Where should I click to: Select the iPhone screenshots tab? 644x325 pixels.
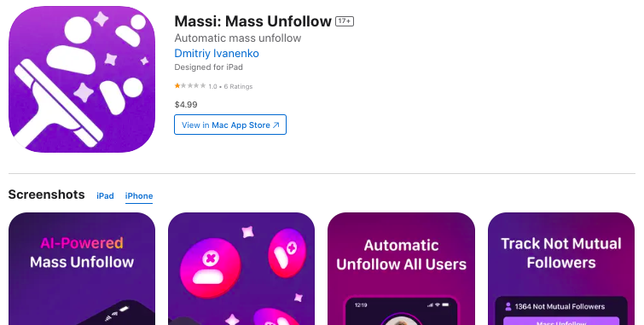click(139, 196)
